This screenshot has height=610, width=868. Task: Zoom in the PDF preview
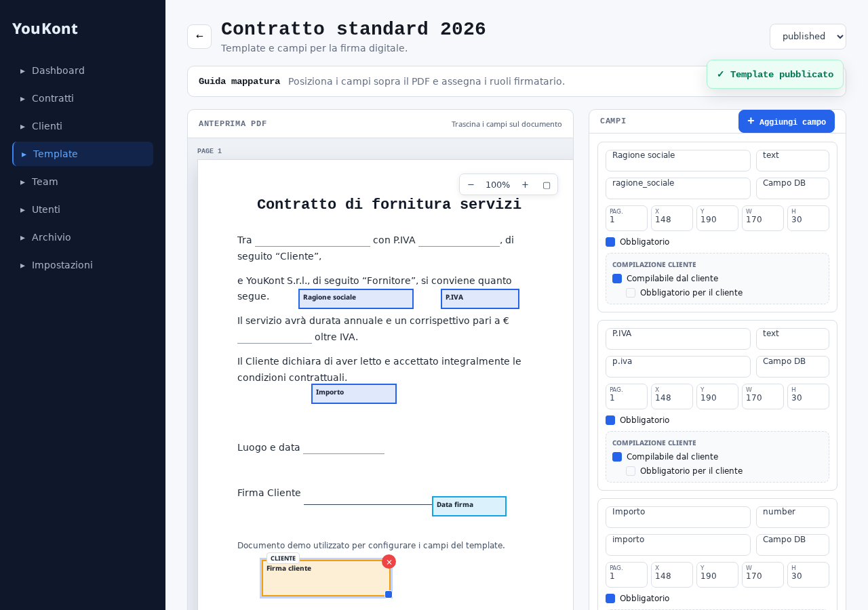click(525, 184)
